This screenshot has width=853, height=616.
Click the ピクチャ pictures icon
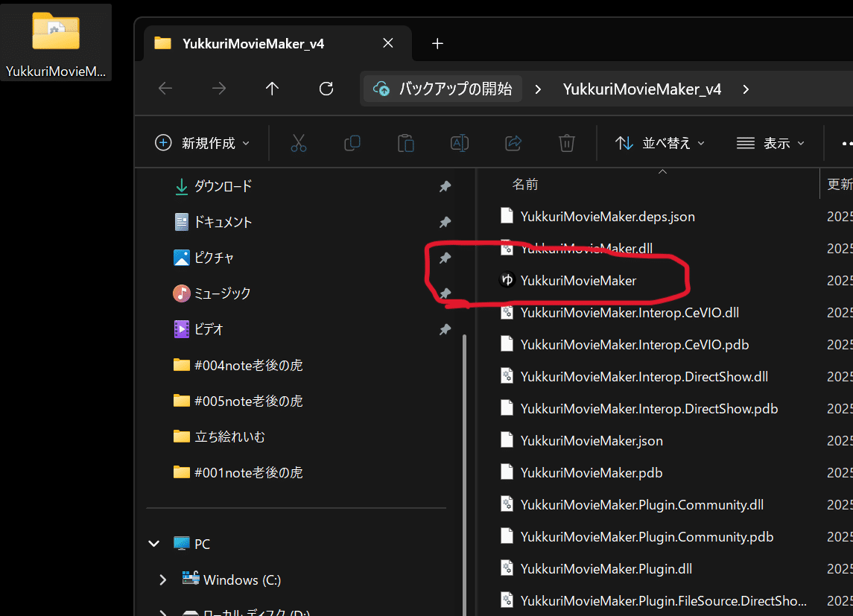pos(182,258)
